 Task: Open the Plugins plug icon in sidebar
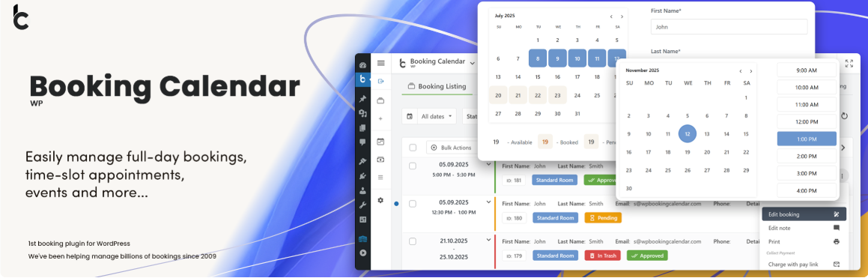pyautogui.click(x=362, y=177)
